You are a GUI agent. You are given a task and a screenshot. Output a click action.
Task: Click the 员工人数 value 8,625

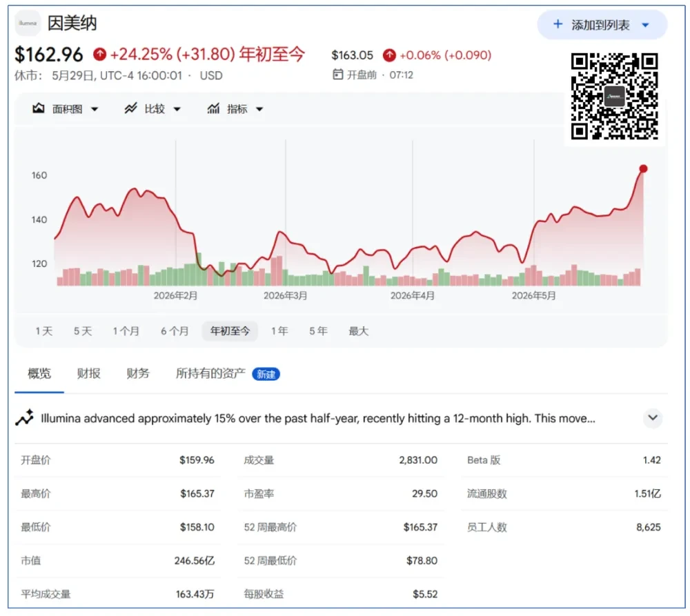point(649,527)
